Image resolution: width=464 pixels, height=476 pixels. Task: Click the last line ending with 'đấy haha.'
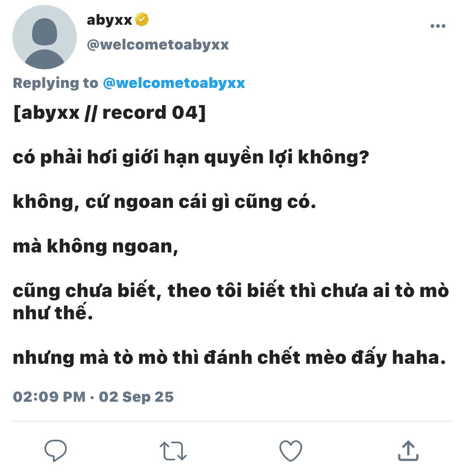click(x=229, y=357)
